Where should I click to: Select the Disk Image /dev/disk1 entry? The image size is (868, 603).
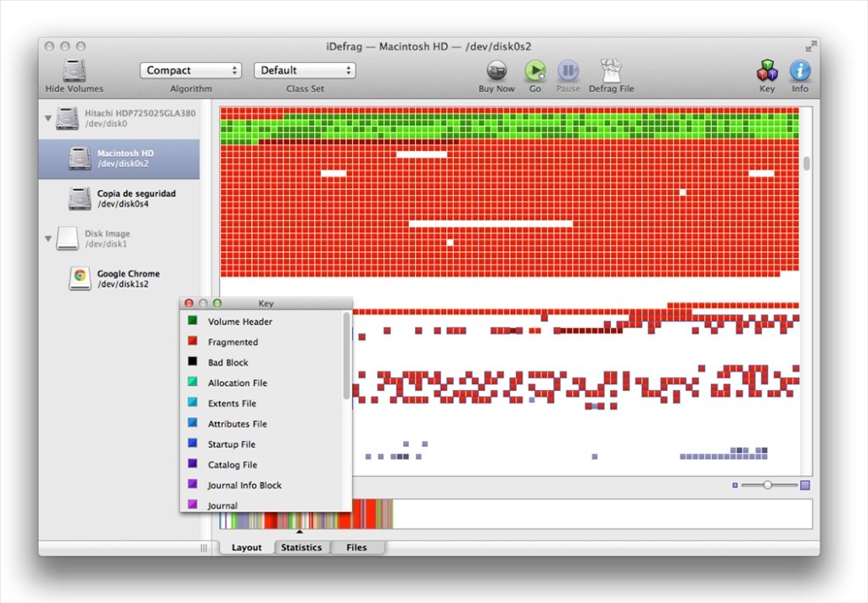[x=119, y=238]
